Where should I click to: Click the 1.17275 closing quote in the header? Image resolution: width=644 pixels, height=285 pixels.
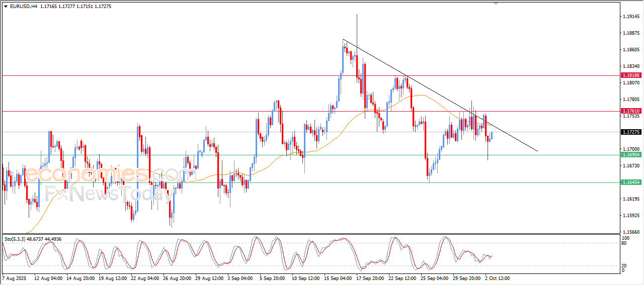pos(102,6)
